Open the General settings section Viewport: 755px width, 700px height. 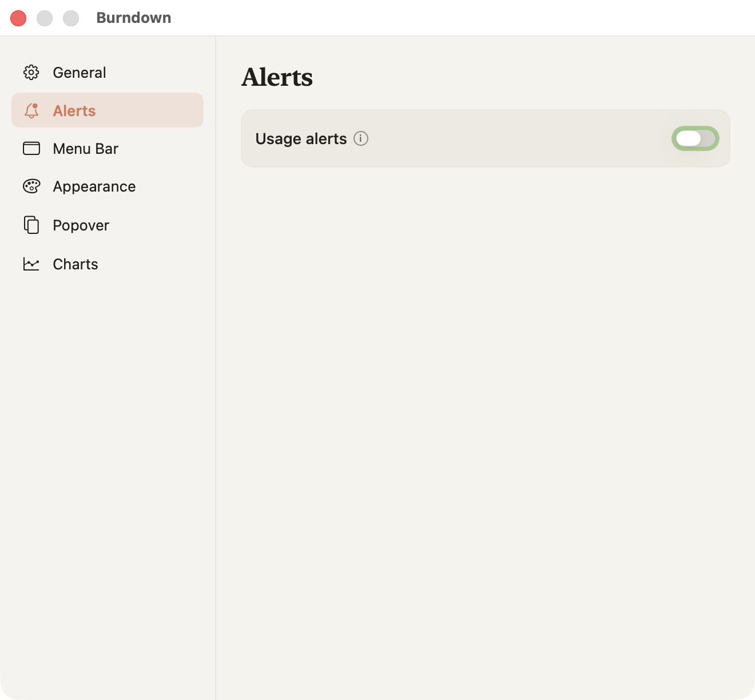click(x=108, y=73)
